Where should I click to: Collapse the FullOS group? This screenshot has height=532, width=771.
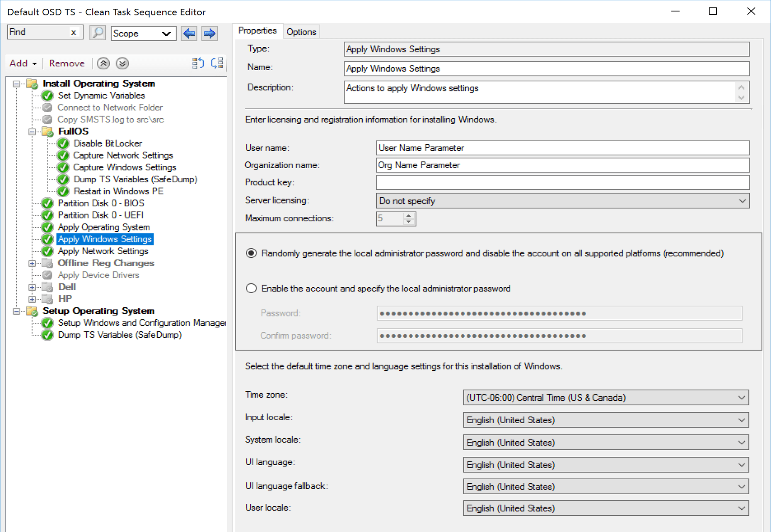(32, 132)
